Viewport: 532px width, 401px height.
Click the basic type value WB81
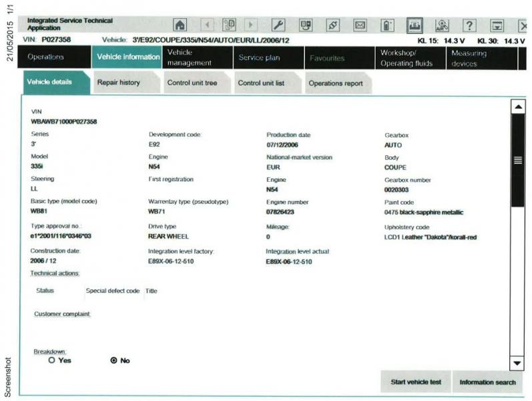tap(39, 211)
